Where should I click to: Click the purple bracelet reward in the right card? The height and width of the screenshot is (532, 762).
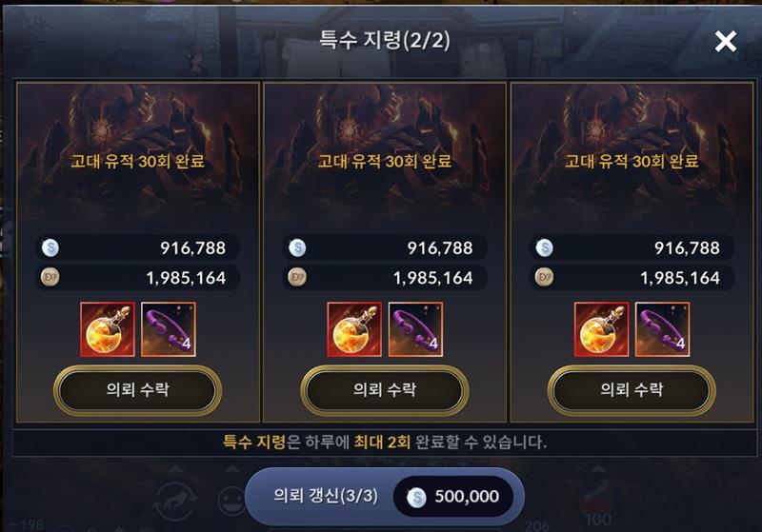(x=662, y=329)
